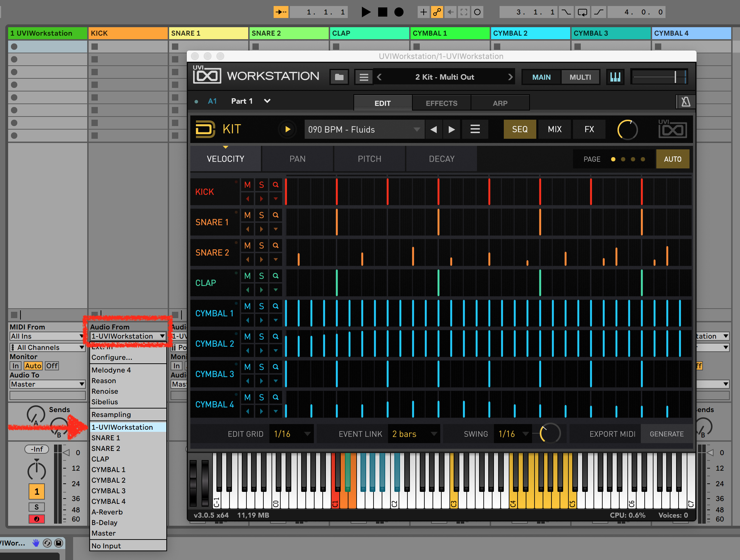The image size is (740, 560).
Task: Open the MIX view in KIT
Action: click(555, 129)
